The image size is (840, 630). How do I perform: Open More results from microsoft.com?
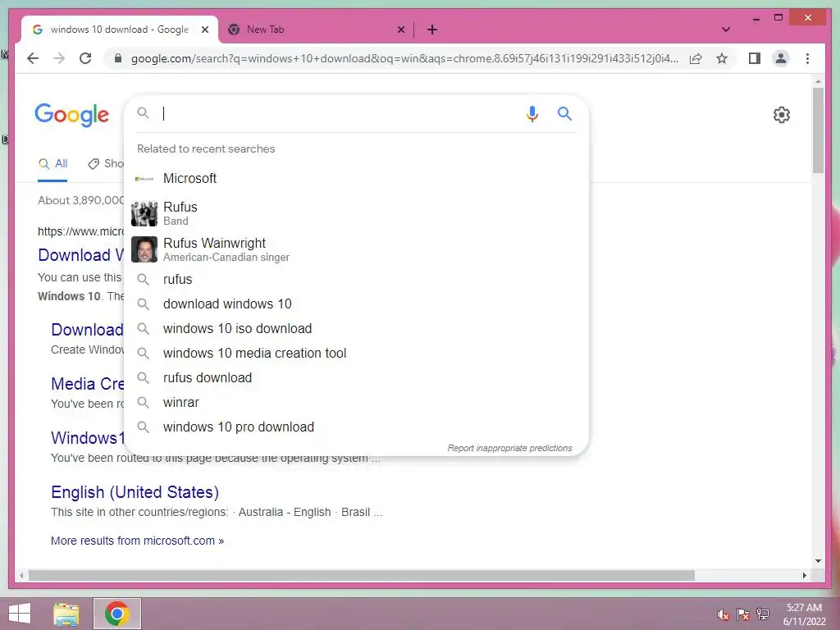click(137, 541)
